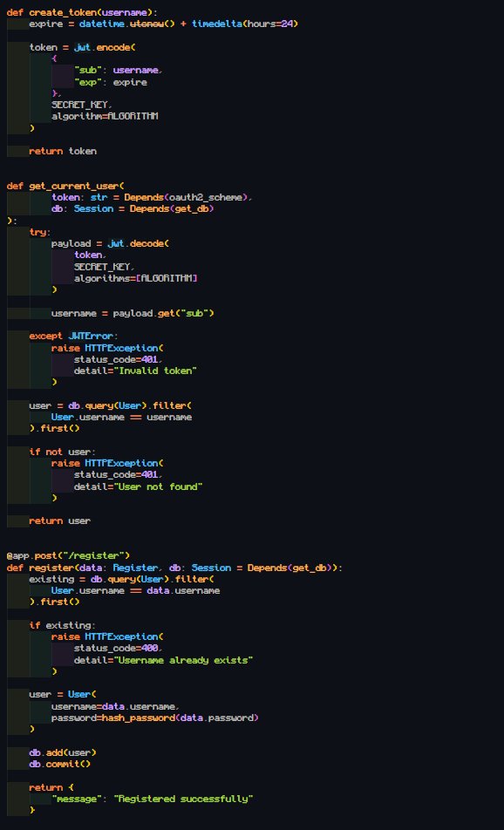The width and height of the screenshot is (504, 830).
Task: Click 'Depends(oauth2_scheme)' in the token parameter
Action: click(x=186, y=197)
